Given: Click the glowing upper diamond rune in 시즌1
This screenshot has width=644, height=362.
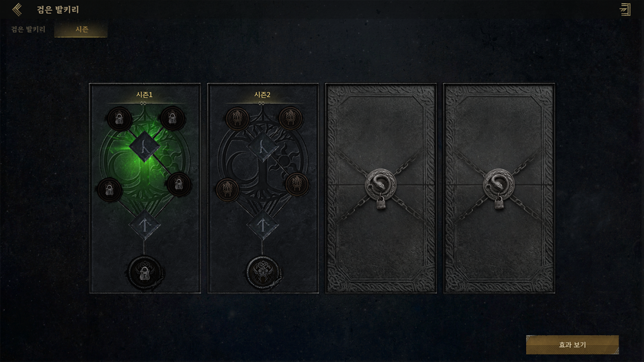Looking at the screenshot, I should (x=145, y=147).
